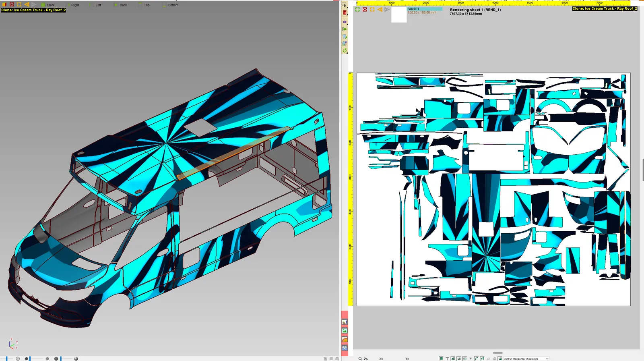Toggle the curve display option in the bottom bar
This screenshot has width=644, height=361.
(x=476, y=359)
